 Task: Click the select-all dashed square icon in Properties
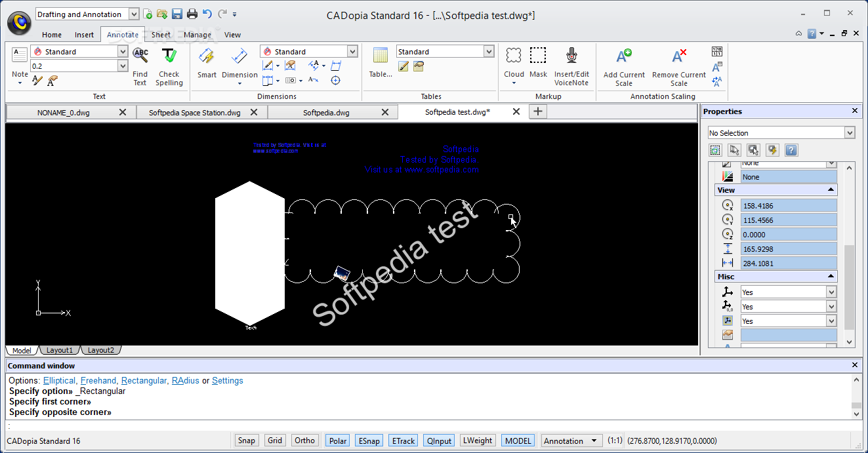(x=715, y=150)
